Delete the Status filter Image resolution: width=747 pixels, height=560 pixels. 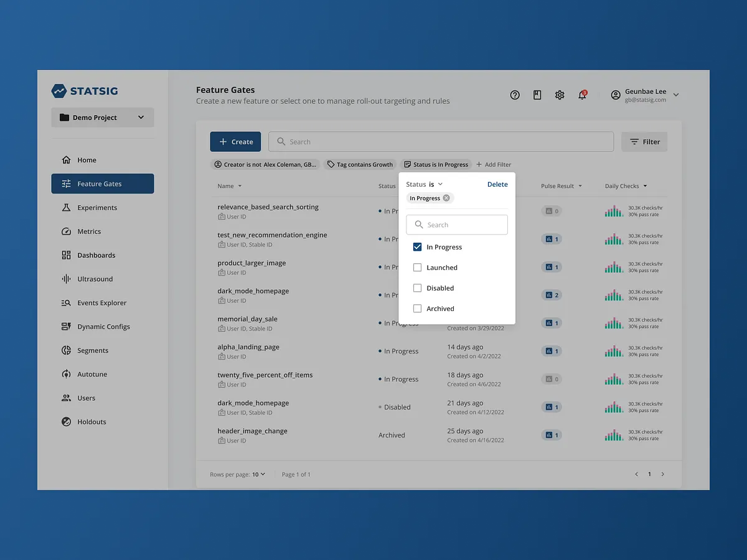pos(497,184)
